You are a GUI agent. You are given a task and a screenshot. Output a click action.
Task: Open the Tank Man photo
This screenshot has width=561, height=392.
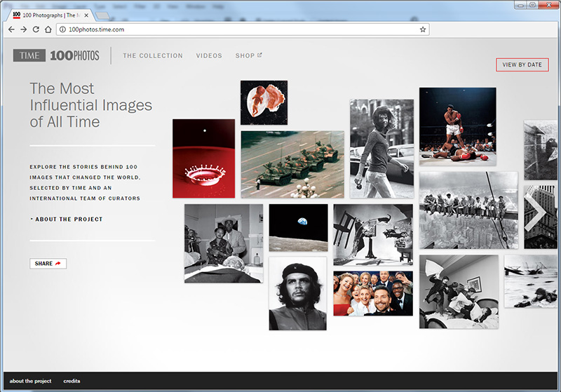292,165
